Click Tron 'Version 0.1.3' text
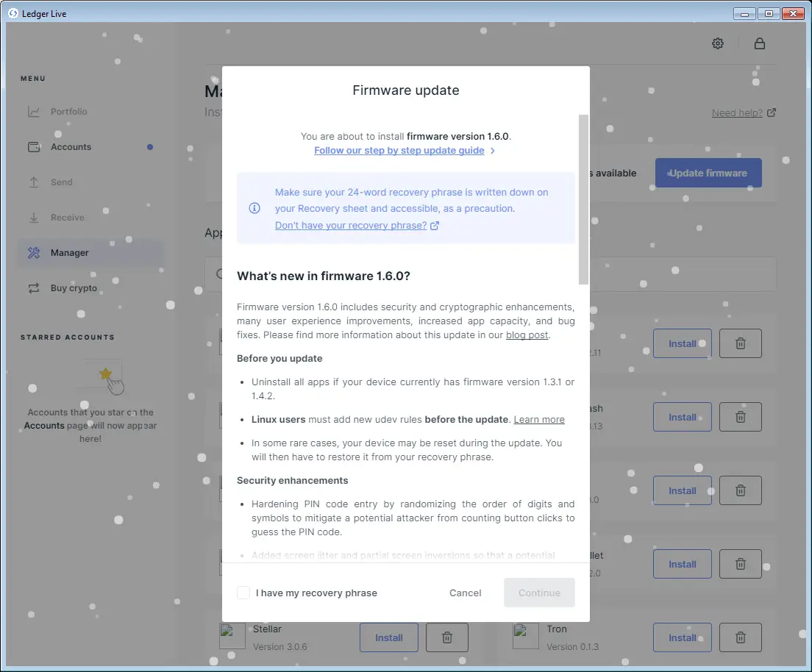 (x=573, y=646)
